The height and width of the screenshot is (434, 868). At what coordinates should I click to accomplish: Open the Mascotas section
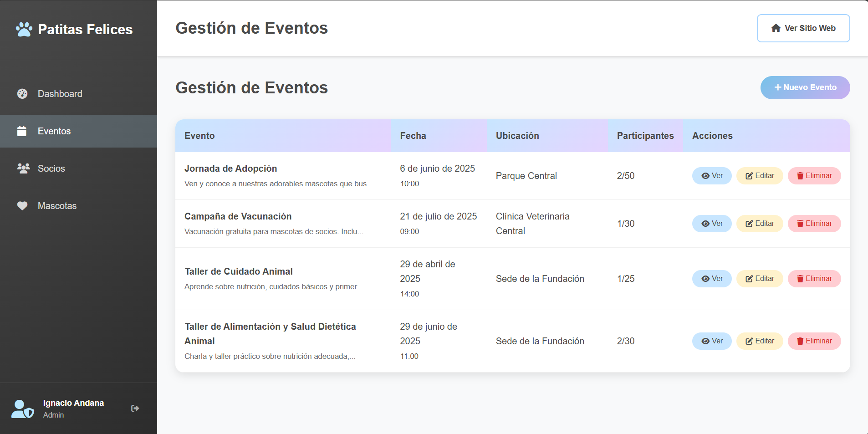pos(57,206)
